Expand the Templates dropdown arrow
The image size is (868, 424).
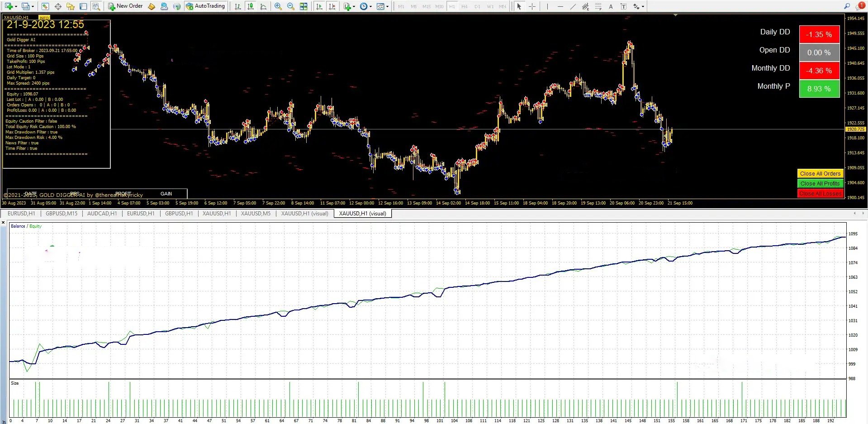(388, 6)
